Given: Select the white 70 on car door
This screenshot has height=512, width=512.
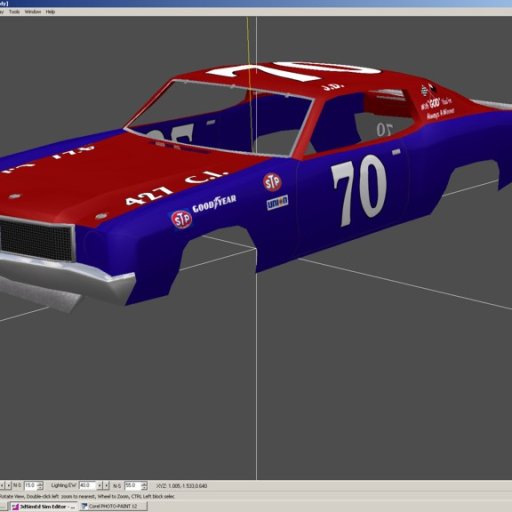Looking at the screenshot, I should pyautogui.click(x=359, y=191).
